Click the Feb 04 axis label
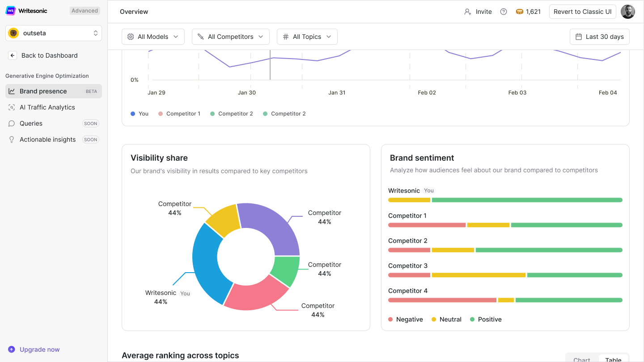This screenshot has height=362, width=644. (608, 93)
